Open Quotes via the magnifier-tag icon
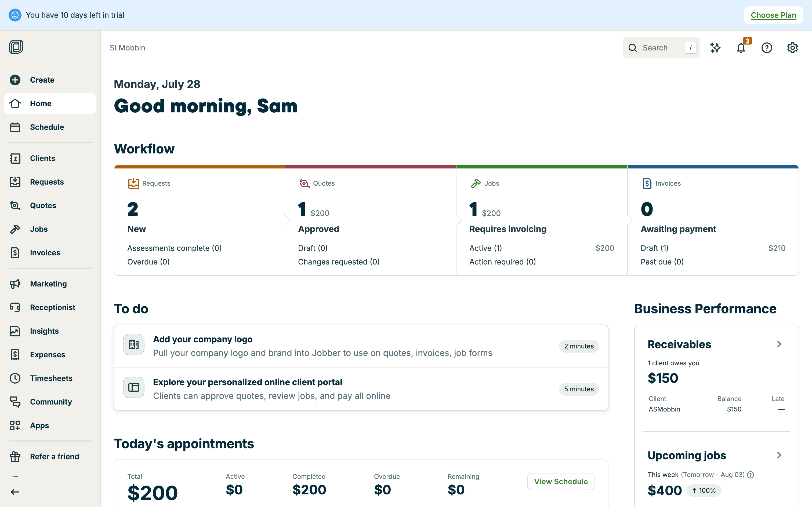Viewport: 812px width, 507px height. (x=15, y=205)
